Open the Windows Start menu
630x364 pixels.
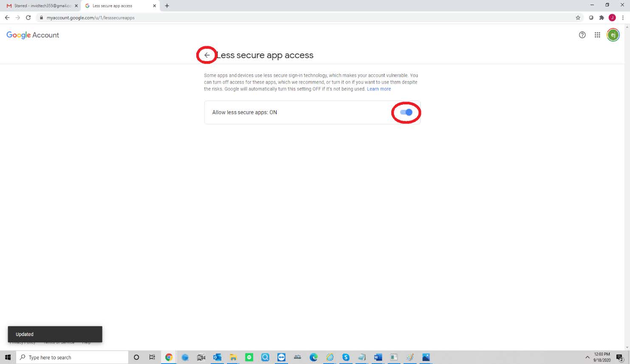pyautogui.click(x=8, y=357)
